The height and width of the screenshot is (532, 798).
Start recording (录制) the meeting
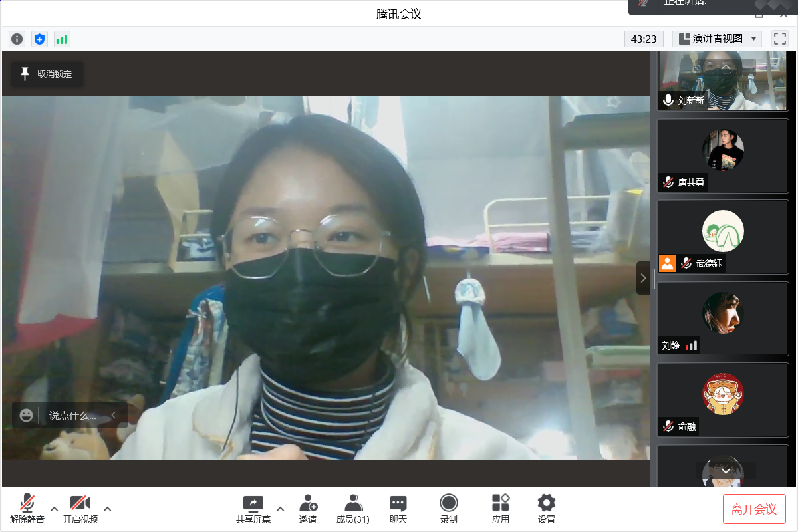pyautogui.click(x=449, y=509)
